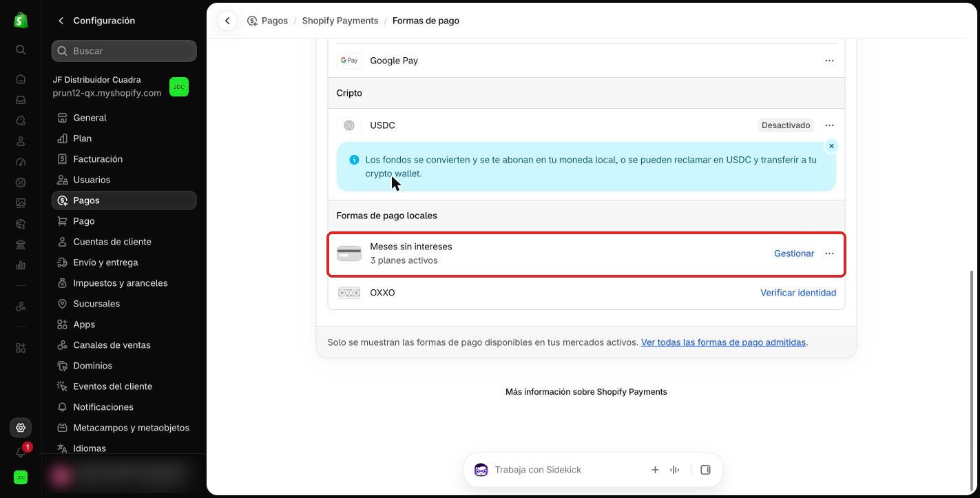This screenshot has width=980, height=498.
Task: Select Impuestos y aranceles in the sidebar
Action: pos(124,283)
